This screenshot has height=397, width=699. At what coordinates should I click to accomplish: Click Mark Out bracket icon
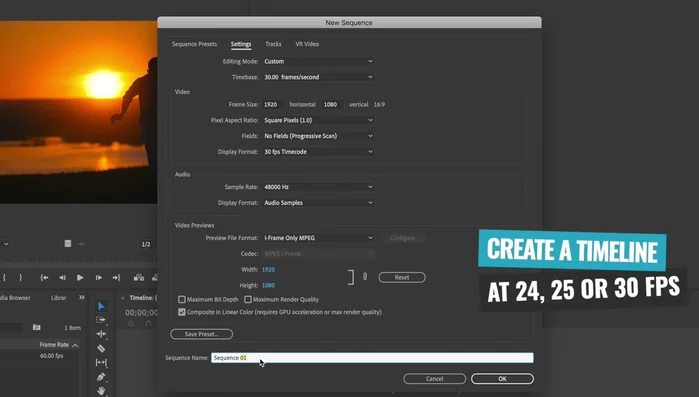pyautogui.click(x=21, y=277)
